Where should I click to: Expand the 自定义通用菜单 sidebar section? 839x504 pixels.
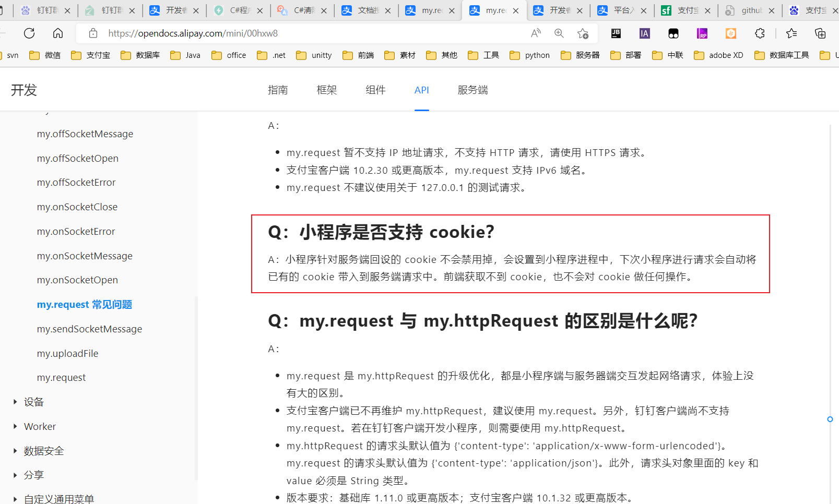58,499
